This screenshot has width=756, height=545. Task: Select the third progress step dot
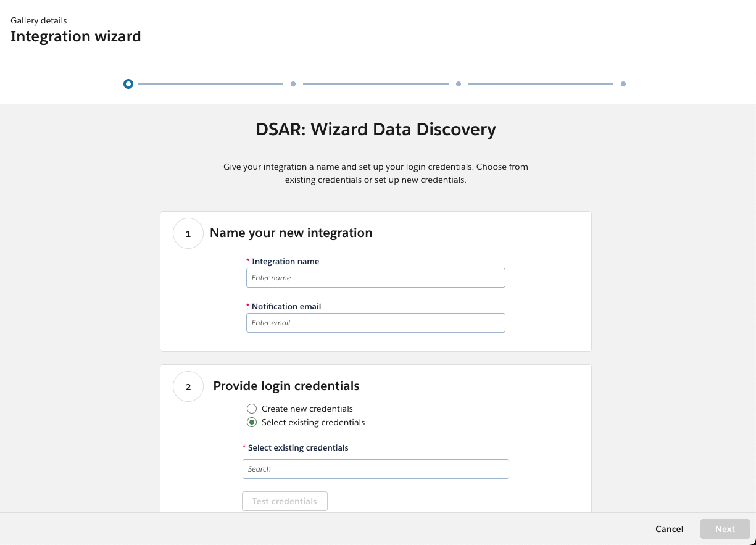tap(459, 84)
